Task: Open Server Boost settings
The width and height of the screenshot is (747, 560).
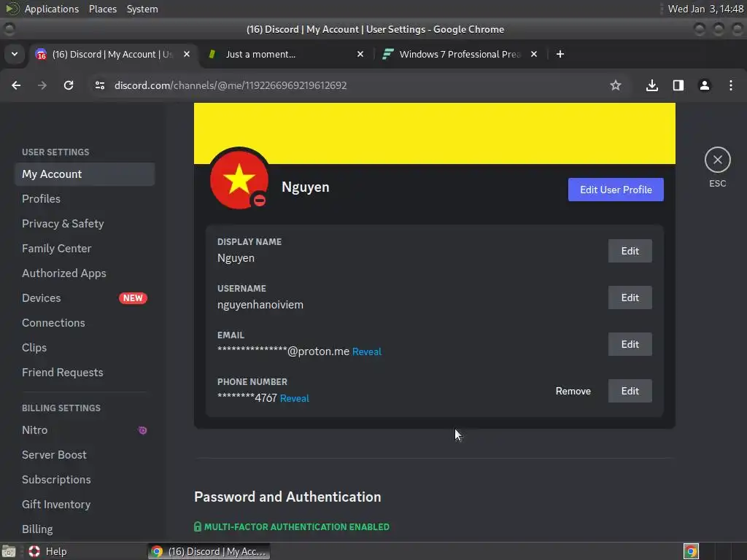Action: click(x=85, y=455)
